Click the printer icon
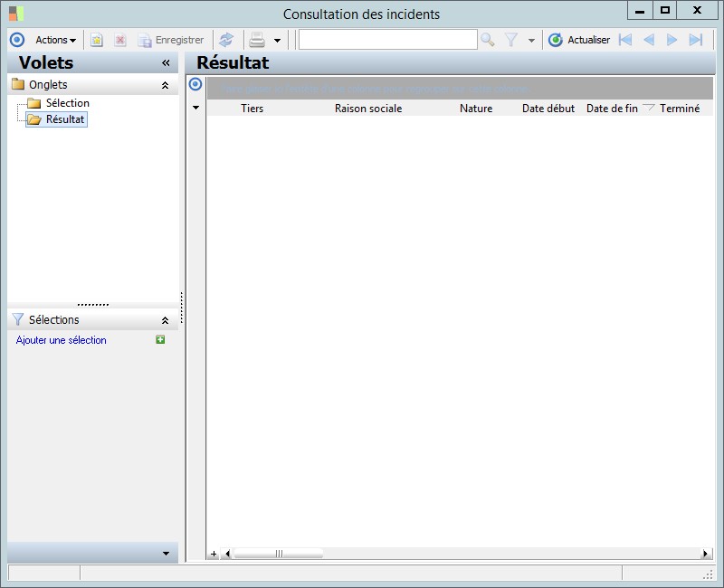The height and width of the screenshot is (588, 724). tap(257, 40)
